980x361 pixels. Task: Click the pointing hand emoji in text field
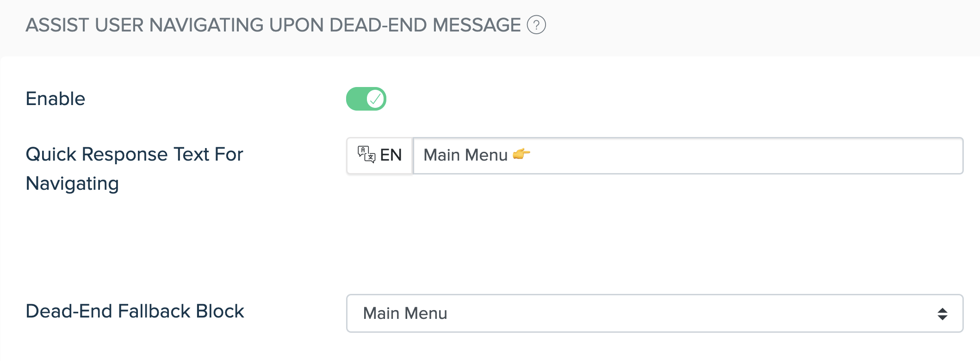pyautogui.click(x=521, y=154)
